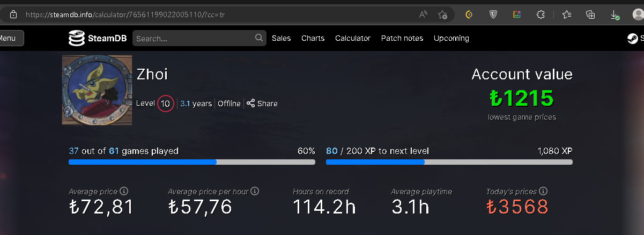This screenshot has width=644, height=235.
Task: Open the Patch notes link
Action: point(402,38)
